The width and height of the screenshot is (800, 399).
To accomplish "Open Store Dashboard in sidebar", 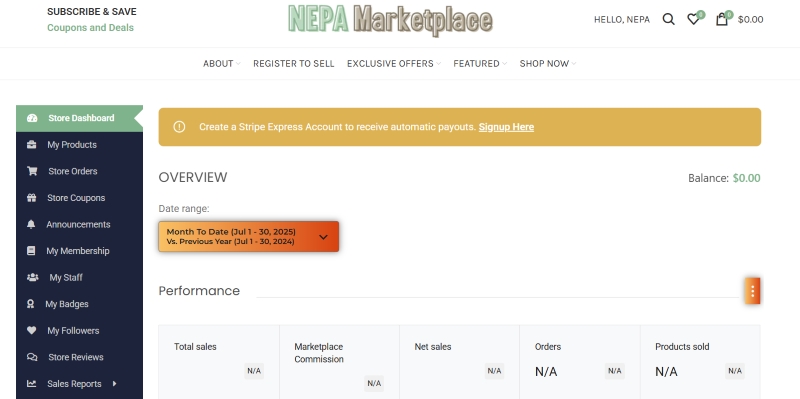I will [80, 118].
